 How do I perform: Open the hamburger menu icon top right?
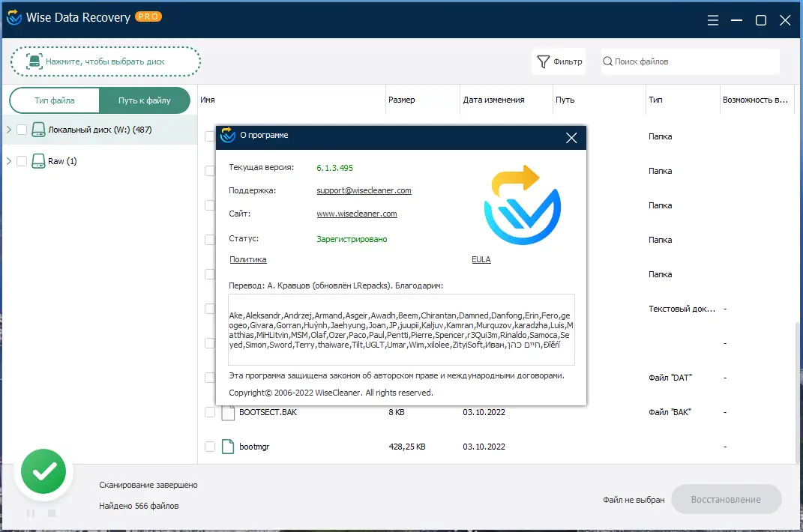coord(712,20)
